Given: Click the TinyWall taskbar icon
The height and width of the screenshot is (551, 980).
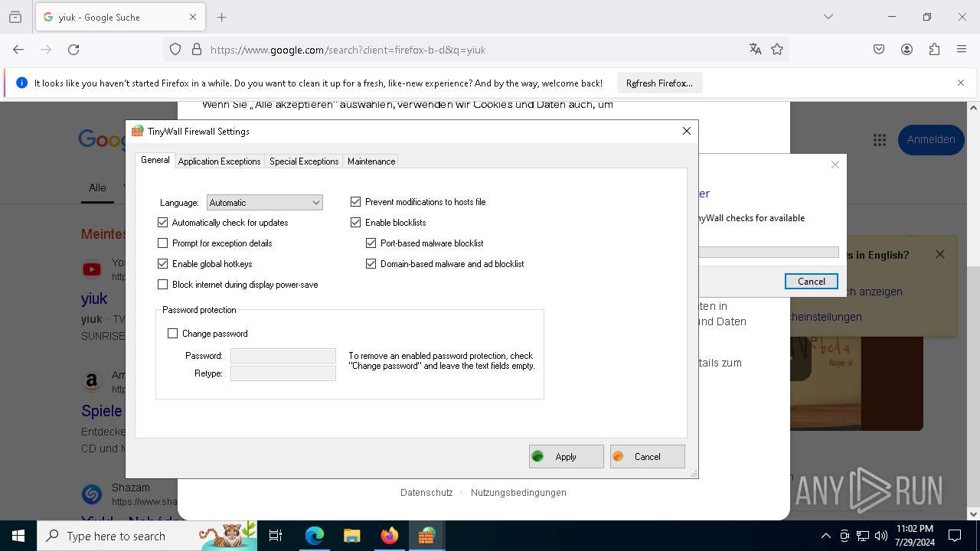Looking at the screenshot, I should [426, 536].
